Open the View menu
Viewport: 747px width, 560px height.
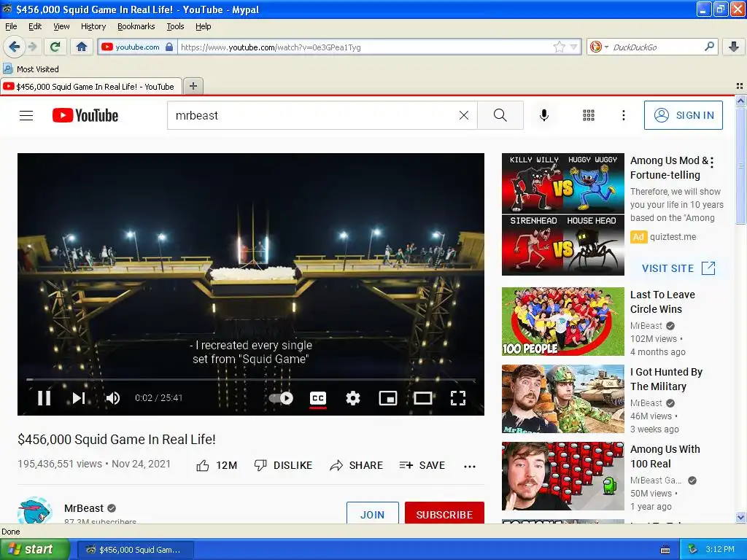point(61,26)
